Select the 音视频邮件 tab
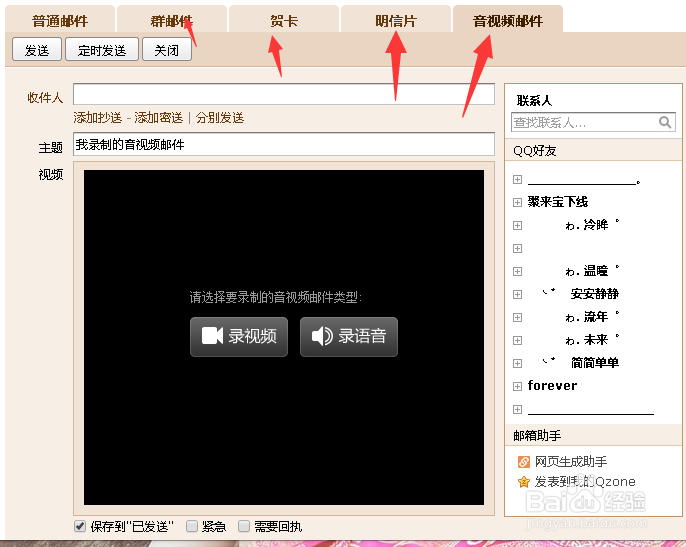686x547 pixels. [508, 20]
